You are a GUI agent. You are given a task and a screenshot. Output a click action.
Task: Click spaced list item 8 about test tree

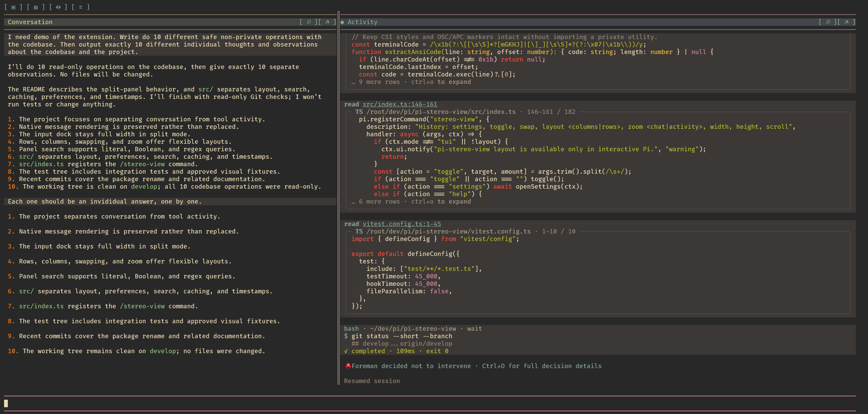(144, 321)
